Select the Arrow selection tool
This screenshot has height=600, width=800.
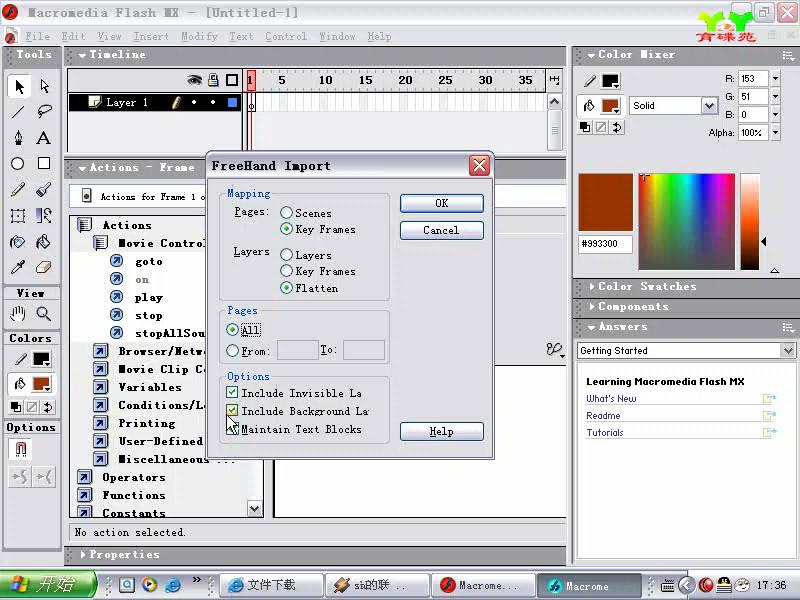pyautogui.click(x=19, y=86)
